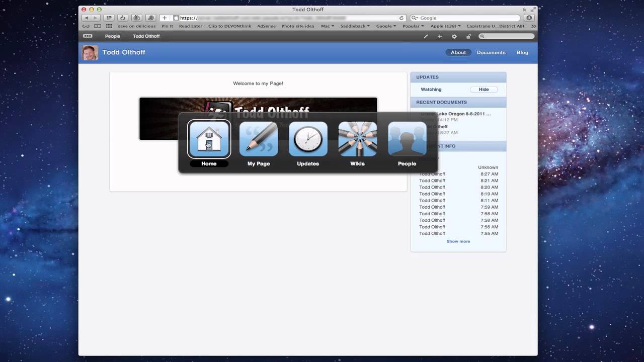The width and height of the screenshot is (644, 362).
Task: Click the Welcome to my Page! text
Action: click(258, 83)
